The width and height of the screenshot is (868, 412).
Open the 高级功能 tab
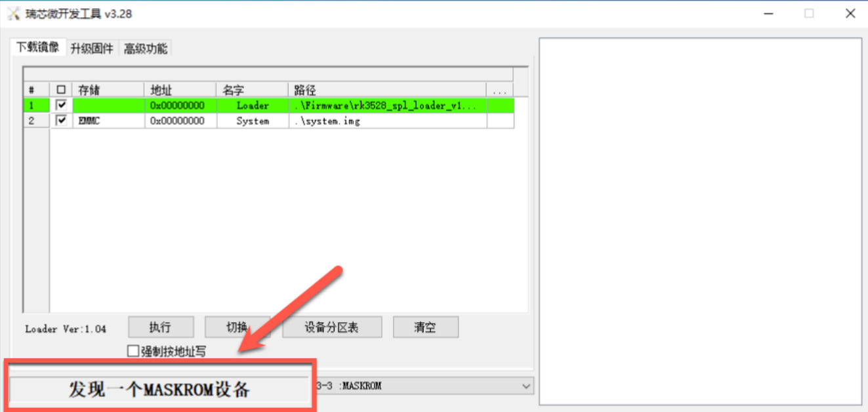[x=146, y=49]
